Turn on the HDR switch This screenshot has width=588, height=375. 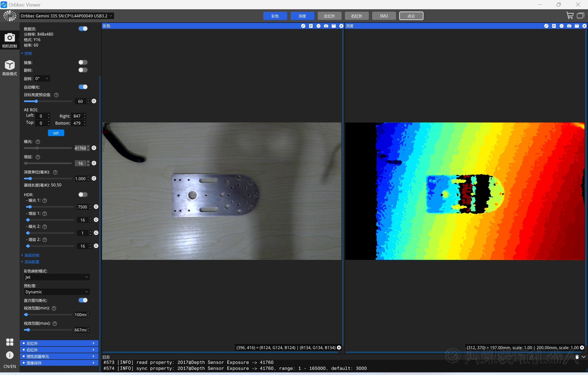(83, 195)
